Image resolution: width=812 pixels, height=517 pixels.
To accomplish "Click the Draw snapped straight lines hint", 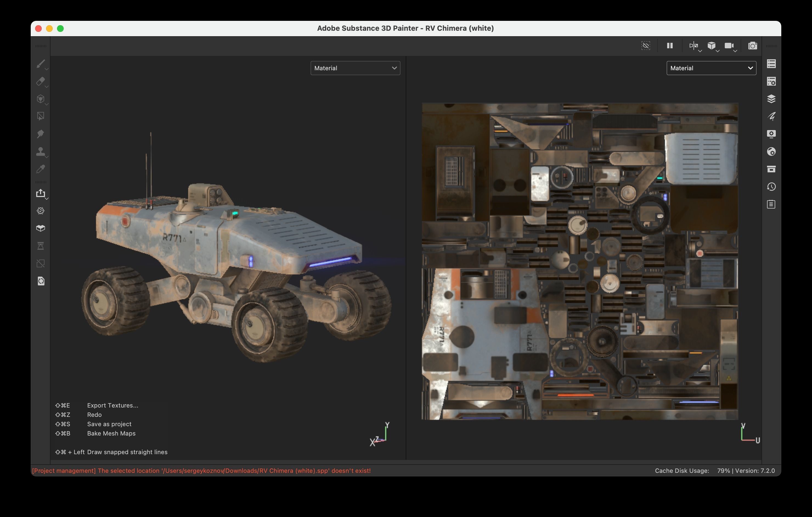I will [127, 452].
